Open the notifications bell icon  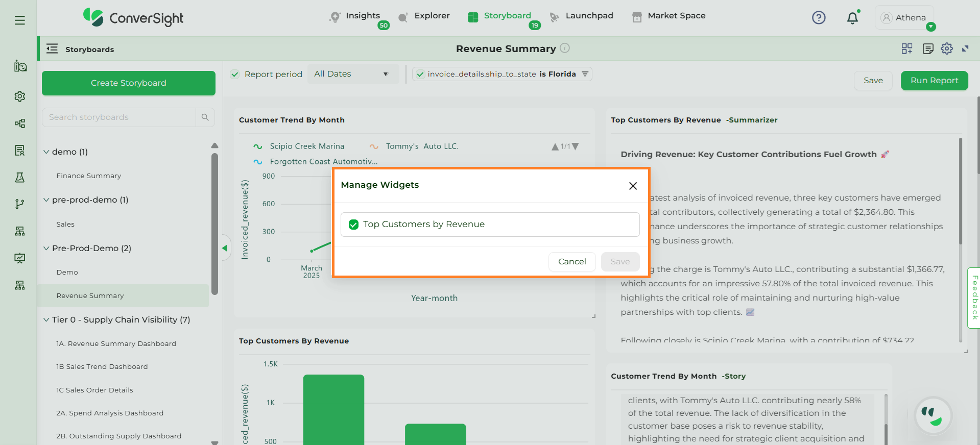click(x=852, y=18)
